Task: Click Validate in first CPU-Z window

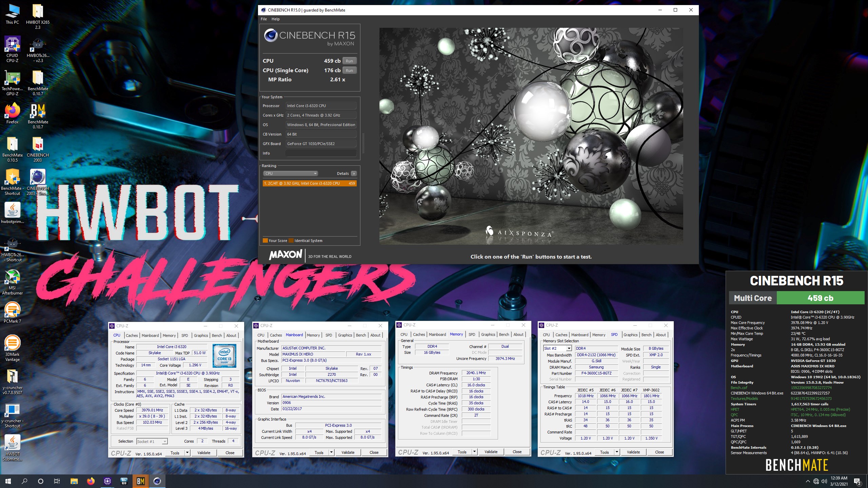Action: tap(204, 453)
